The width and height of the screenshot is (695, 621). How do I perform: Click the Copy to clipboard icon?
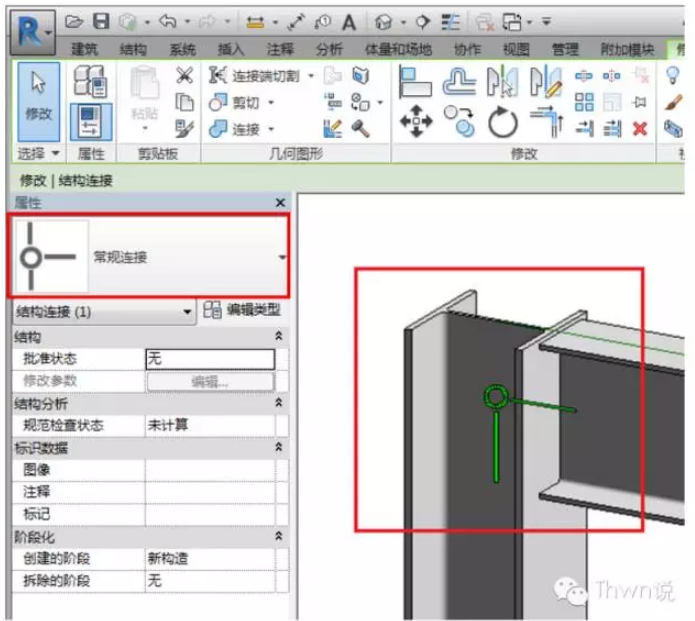[x=184, y=102]
